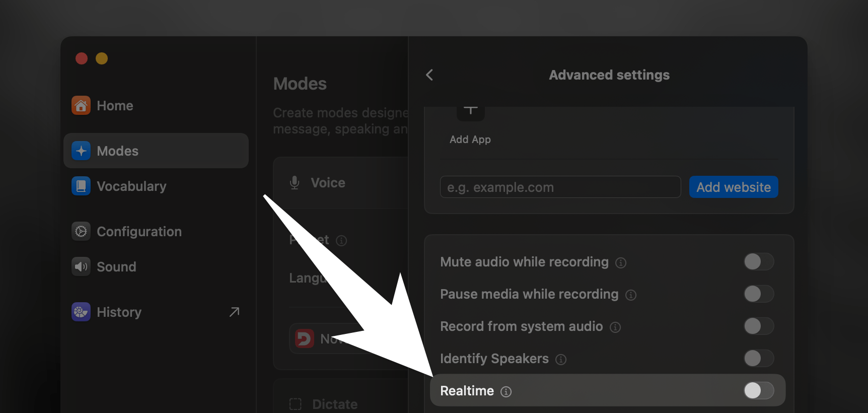This screenshot has width=868, height=413.
Task: Click the Modes page heading
Action: [x=300, y=84]
